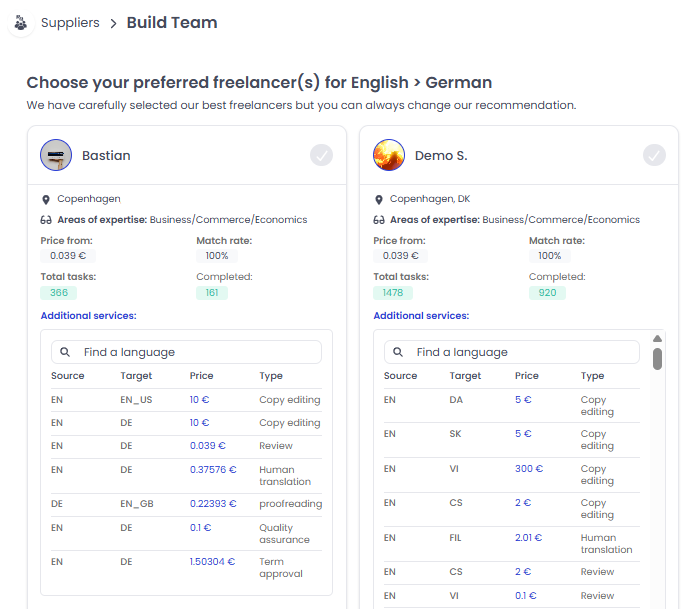
Task: Click the 0.1 € Quality assurance price
Action: click(200, 528)
